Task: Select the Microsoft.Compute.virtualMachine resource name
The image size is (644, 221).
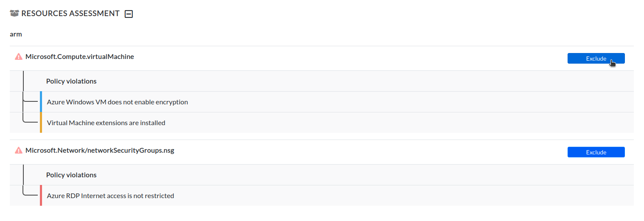Action: coord(80,56)
